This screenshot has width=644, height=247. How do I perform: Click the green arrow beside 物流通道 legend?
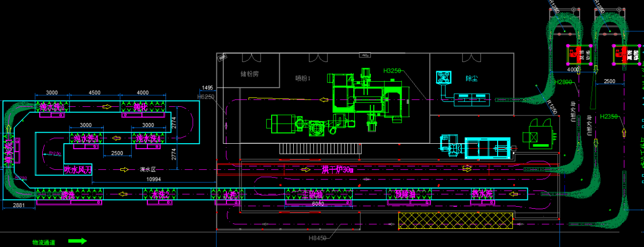[x=77, y=241]
